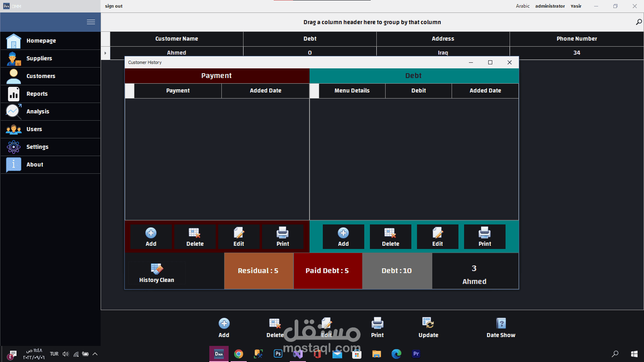Image resolution: width=644 pixels, height=362 pixels.
Task: Click the Ahmed customer name cell
Action: 177,53
